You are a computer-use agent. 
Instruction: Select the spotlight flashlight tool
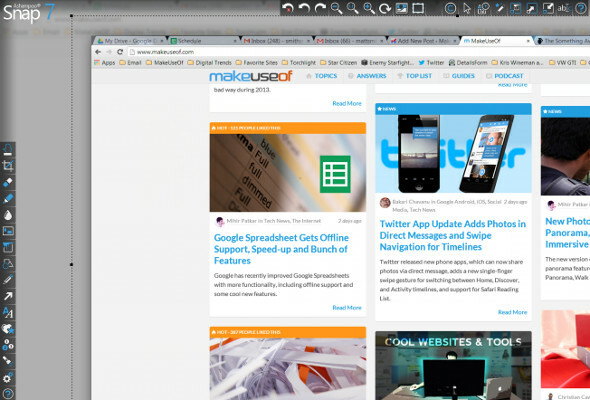8,361
